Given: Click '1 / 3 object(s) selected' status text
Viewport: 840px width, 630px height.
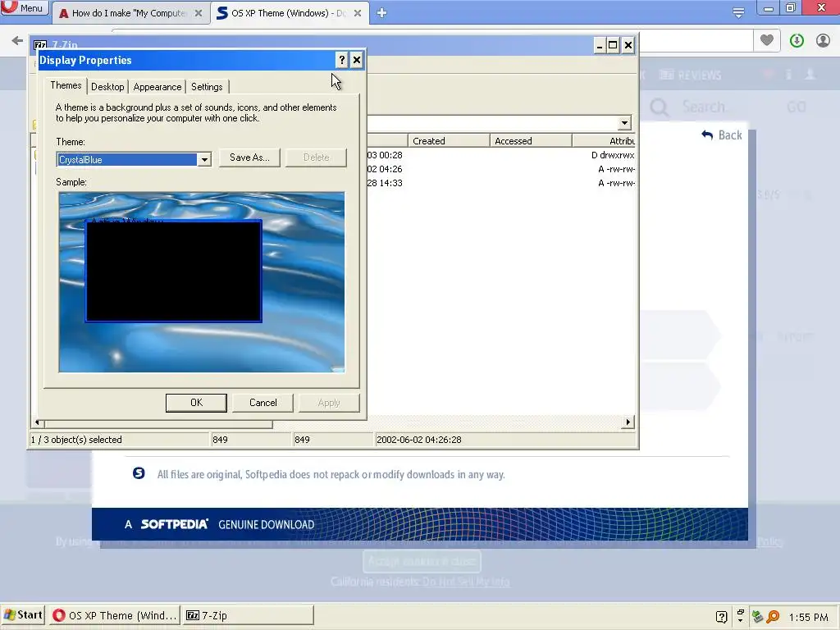Looking at the screenshot, I should tap(76, 440).
